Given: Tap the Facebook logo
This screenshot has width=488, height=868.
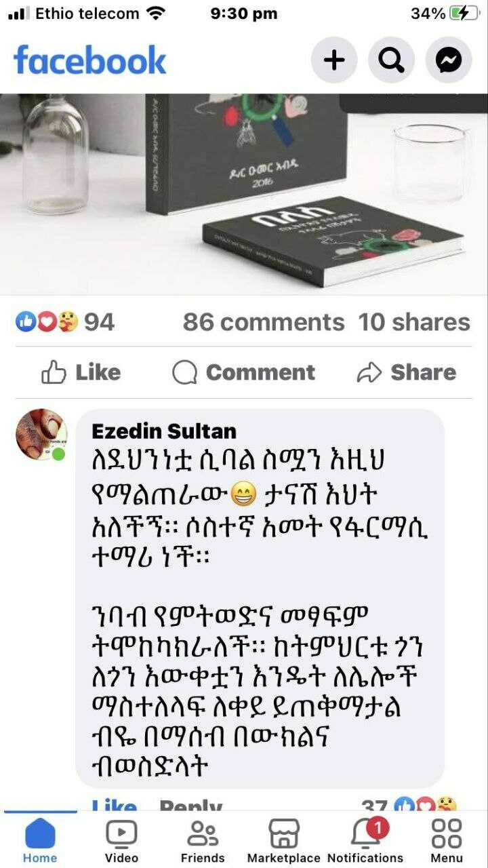Looking at the screenshot, I should (x=89, y=60).
